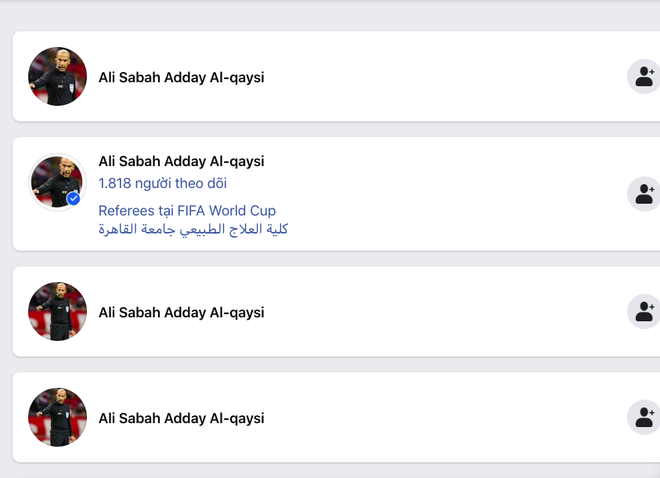Open the first result's profile picture

point(57,76)
